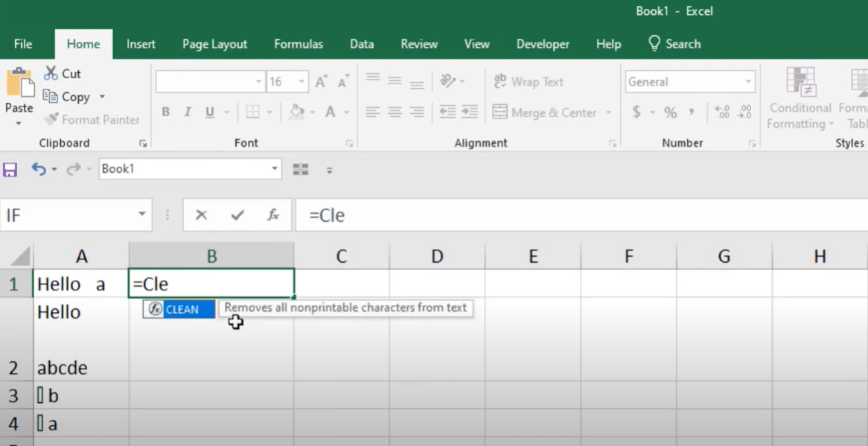The width and height of the screenshot is (868, 446).
Task: Click the Font Color A icon
Action: click(x=331, y=112)
